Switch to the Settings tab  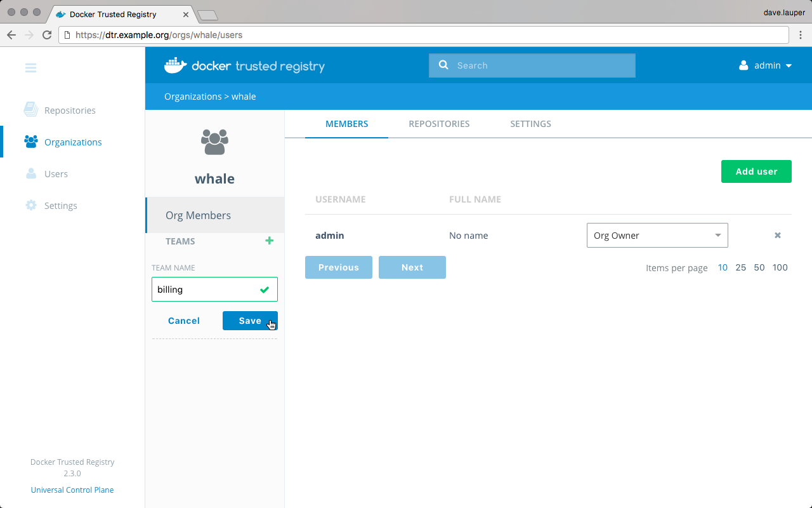(x=530, y=124)
